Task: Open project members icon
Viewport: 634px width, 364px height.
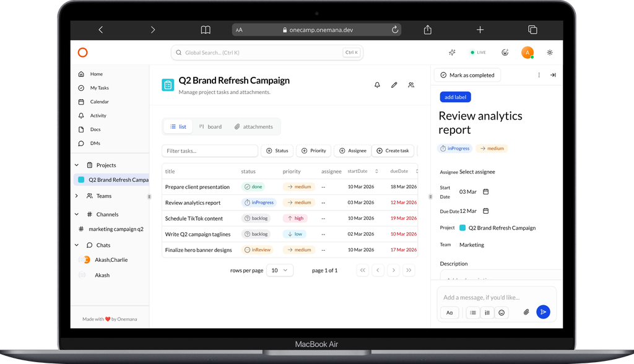Action: click(411, 85)
